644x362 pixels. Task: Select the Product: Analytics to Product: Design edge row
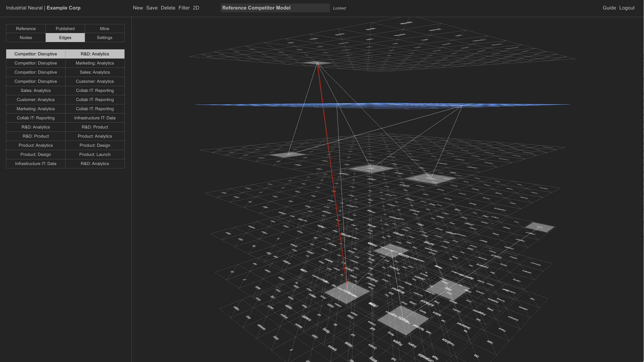[65, 145]
